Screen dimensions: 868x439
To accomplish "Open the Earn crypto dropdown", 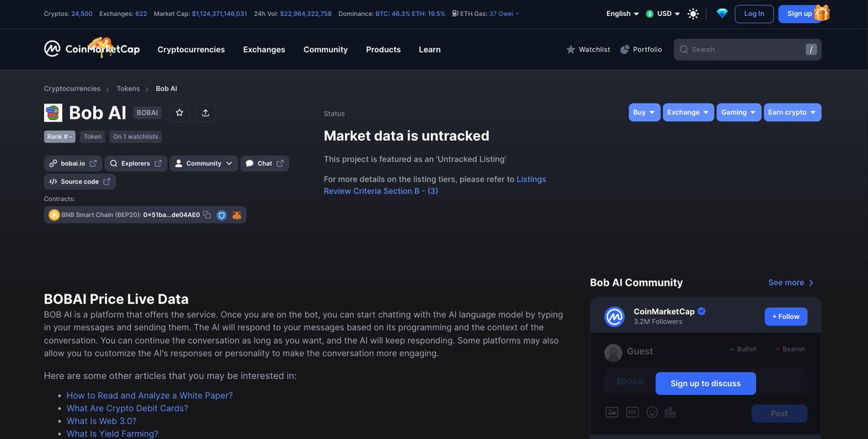I will (793, 112).
